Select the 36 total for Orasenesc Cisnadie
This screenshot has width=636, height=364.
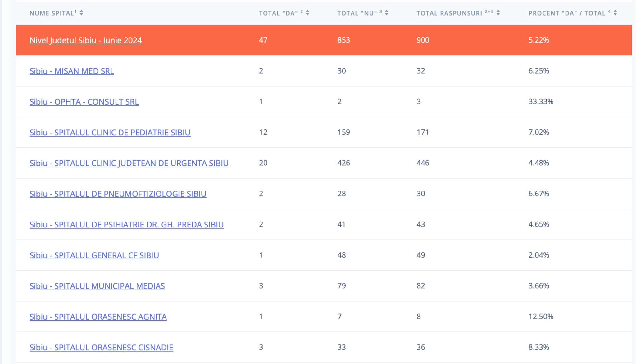pyautogui.click(x=421, y=347)
